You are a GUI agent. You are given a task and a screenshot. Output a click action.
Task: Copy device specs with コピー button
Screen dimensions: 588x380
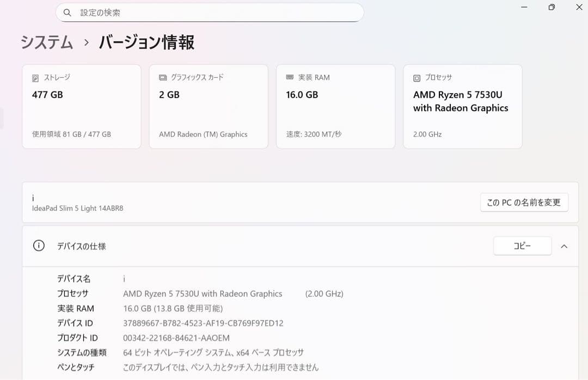click(x=522, y=246)
